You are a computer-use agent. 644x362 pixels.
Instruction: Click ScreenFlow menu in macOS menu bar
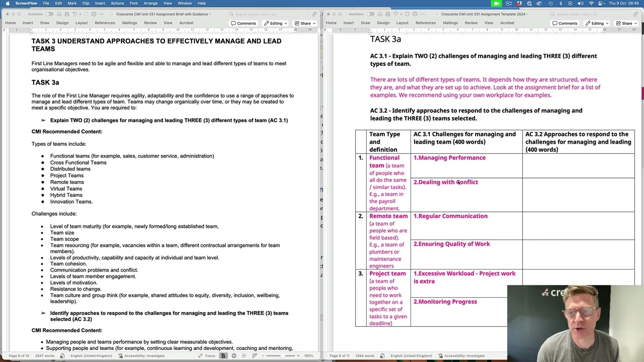pyautogui.click(x=26, y=3)
